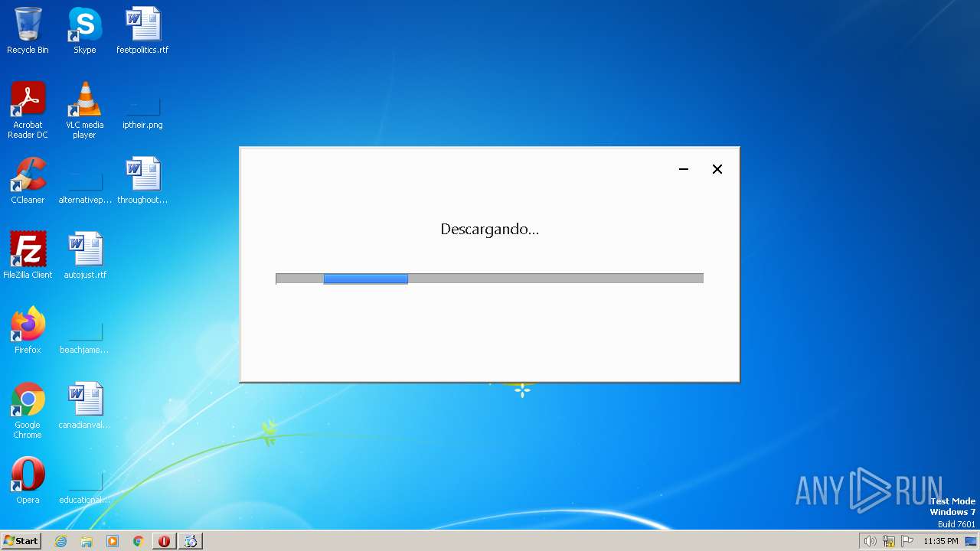980x551 pixels.
Task: Click the Descargando... status text
Action: (489, 229)
